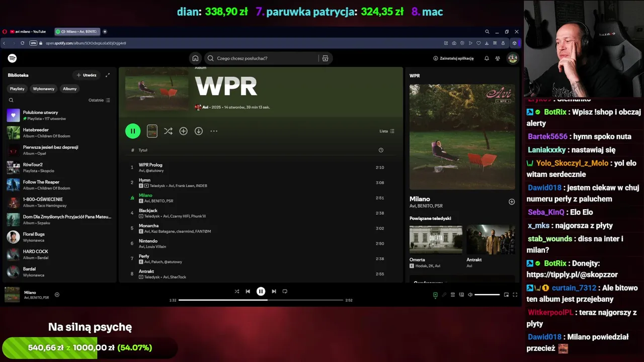Open the Ostatnie sort dropdown in library
The width and height of the screenshot is (644, 362).
point(99,100)
